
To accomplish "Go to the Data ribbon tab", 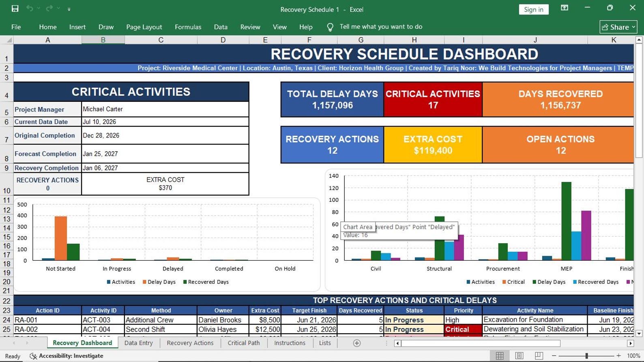I will (x=221, y=27).
